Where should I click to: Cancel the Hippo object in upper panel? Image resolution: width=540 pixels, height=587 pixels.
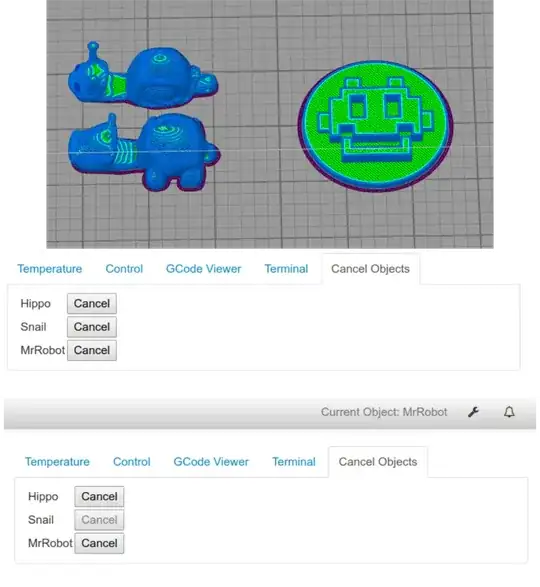click(x=92, y=304)
